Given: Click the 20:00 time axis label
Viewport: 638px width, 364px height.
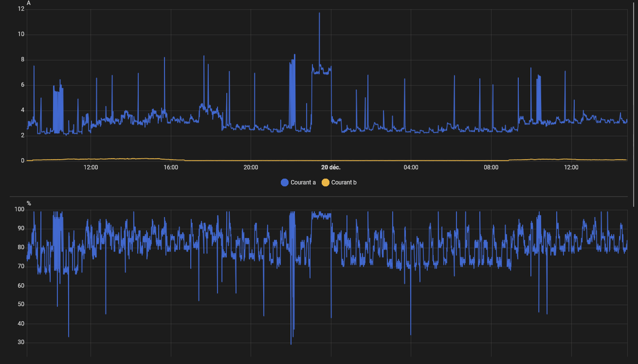Looking at the screenshot, I should [251, 167].
